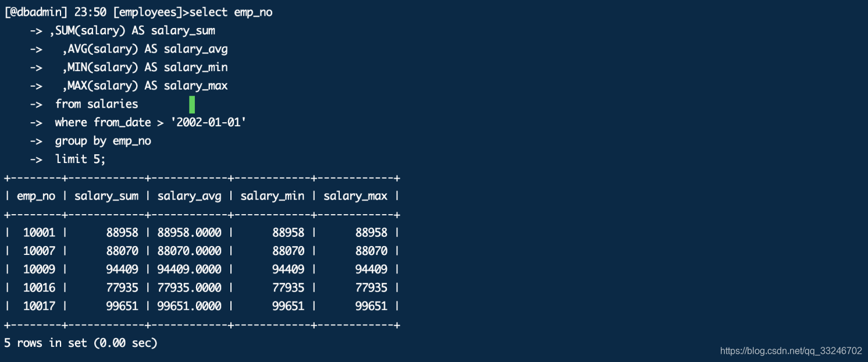
Task: Click the '5 rows in set (0.00 sec)' line
Action: (81, 343)
